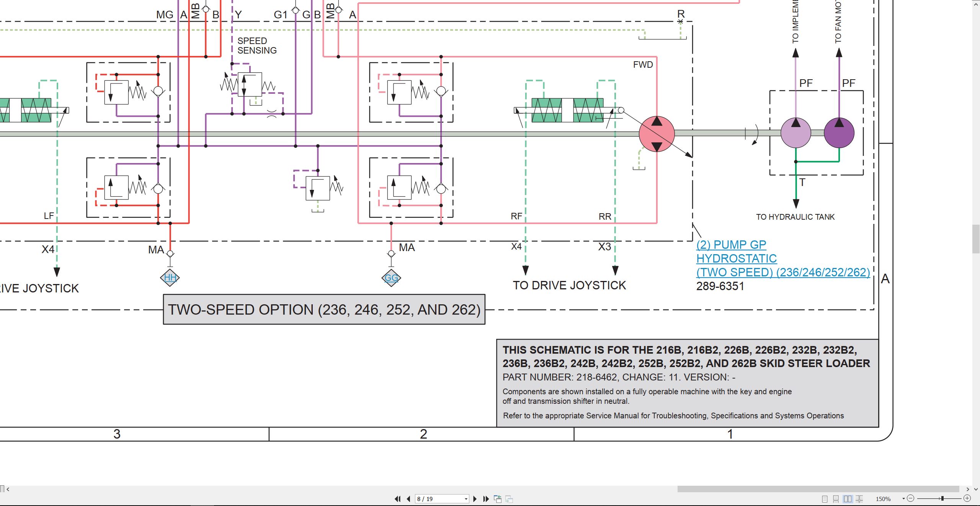Go to the first page
The height and width of the screenshot is (506, 980).
click(397, 499)
